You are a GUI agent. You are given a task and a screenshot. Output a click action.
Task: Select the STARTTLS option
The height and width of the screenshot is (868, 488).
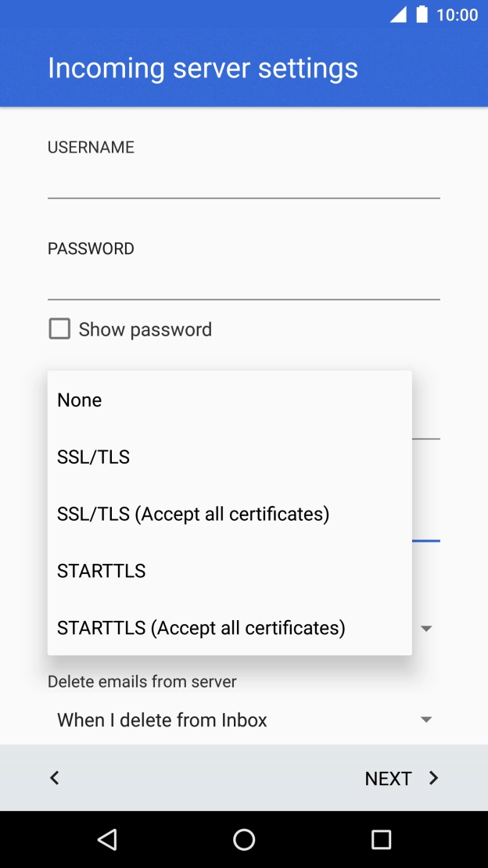102,571
